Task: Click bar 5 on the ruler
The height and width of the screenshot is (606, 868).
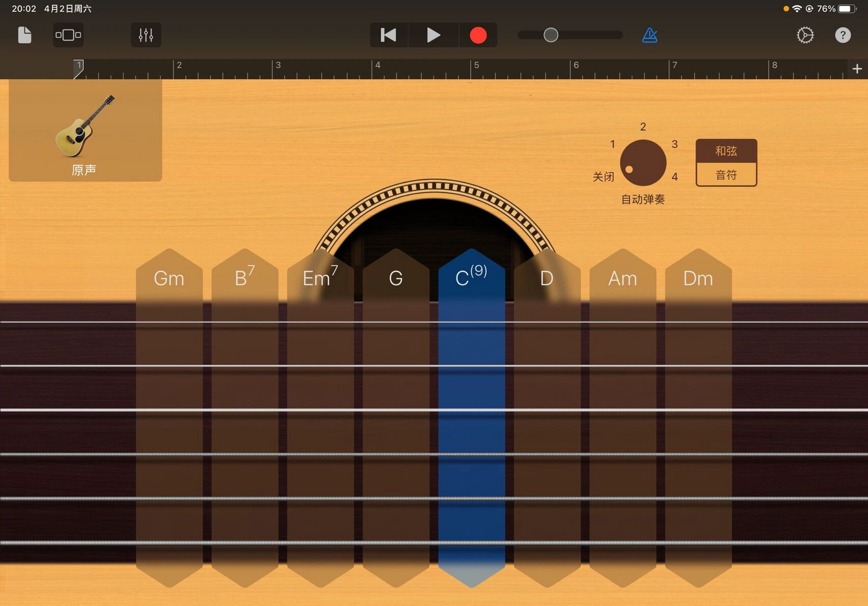Action: pyautogui.click(x=476, y=69)
